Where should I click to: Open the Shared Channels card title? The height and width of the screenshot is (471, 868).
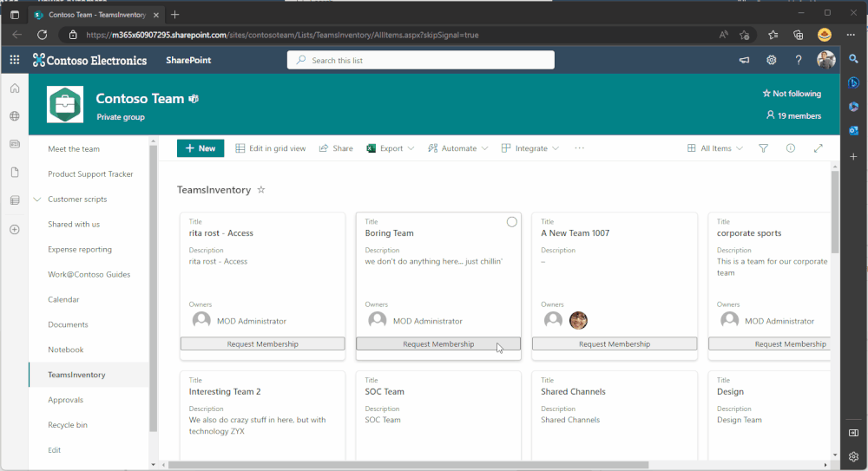(573, 391)
